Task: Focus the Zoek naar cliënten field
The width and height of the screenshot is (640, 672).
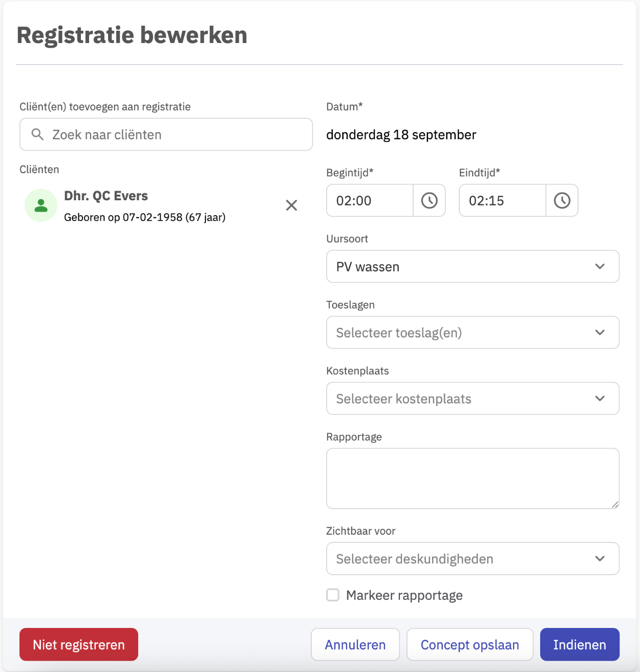Action: 166,134
